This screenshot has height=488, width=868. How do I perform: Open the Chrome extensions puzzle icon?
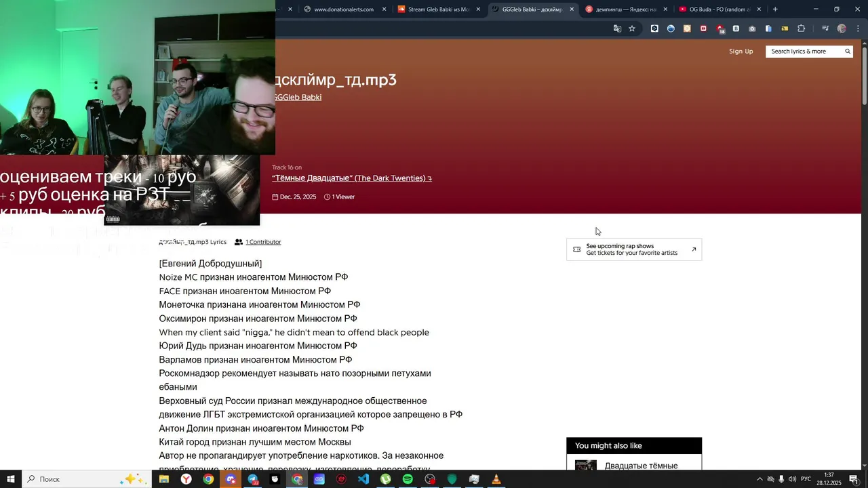[802, 28]
